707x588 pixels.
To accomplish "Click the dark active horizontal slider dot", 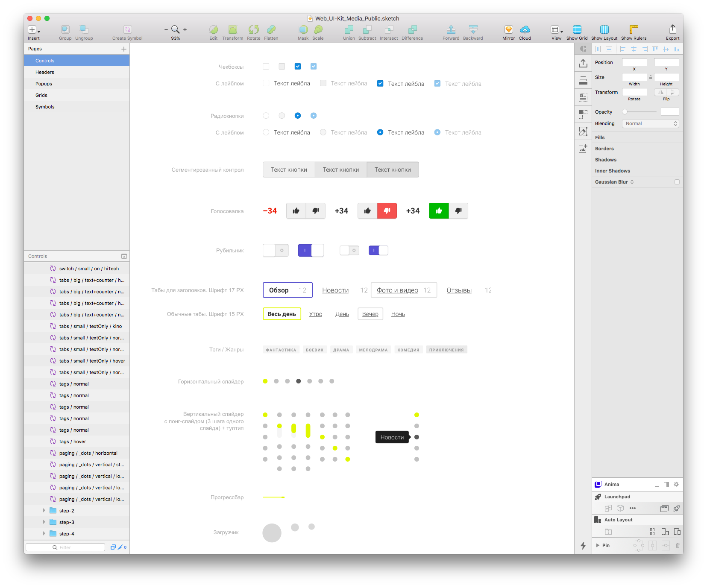I will [298, 381].
